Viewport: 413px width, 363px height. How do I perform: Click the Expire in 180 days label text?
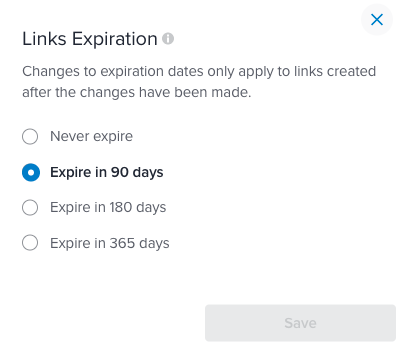point(108,208)
